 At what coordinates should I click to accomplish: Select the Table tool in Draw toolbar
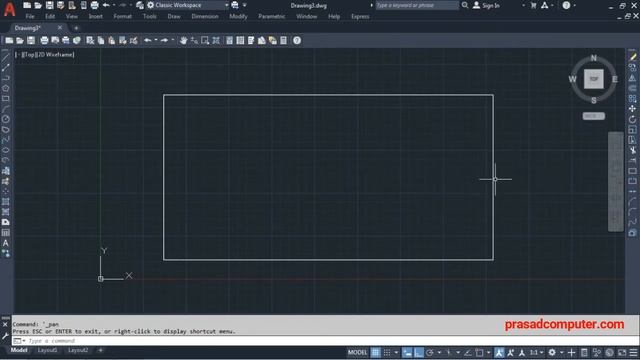[x=5, y=233]
